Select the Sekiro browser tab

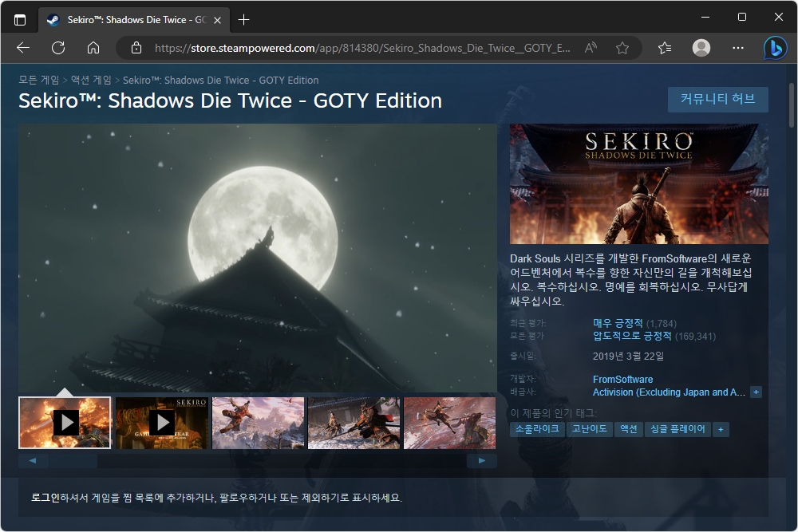pyautogui.click(x=135, y=21)
